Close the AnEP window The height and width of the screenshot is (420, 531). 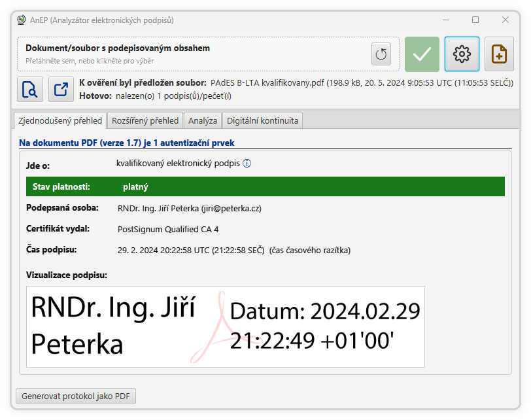[x=505, y=20]
